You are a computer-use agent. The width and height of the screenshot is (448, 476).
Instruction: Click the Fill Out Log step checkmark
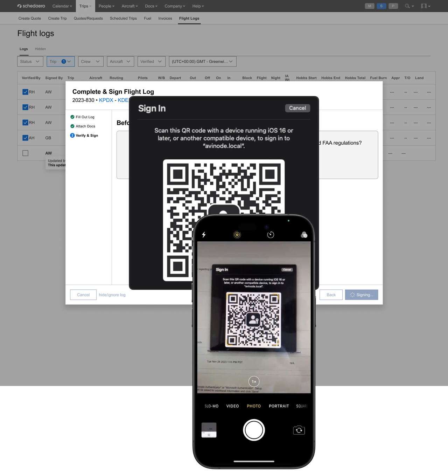pos(72,117)
